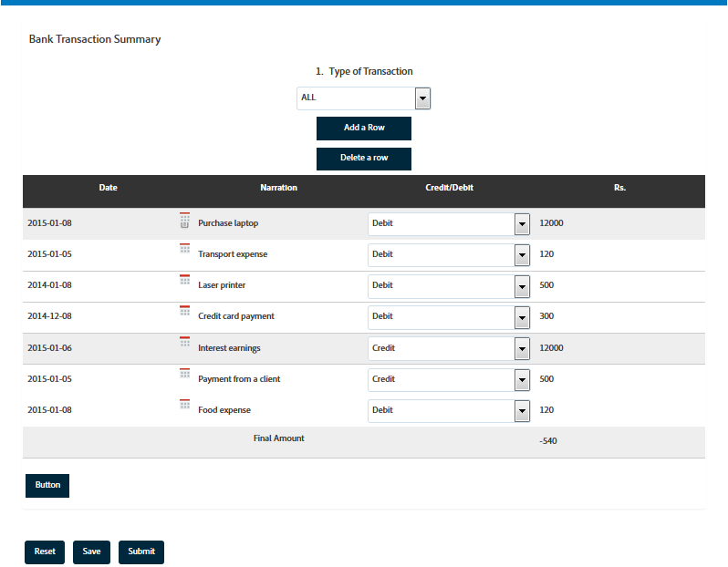Click the Transport expense narration
Screen dimensions: 728x567
pyautogui.click(x=233, y=254)
